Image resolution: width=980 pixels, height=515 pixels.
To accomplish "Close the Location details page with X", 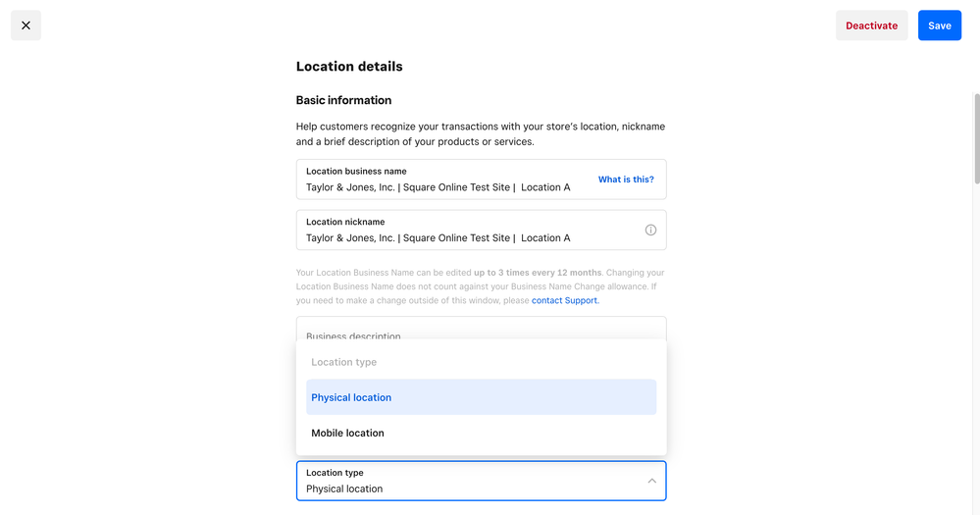I will pyautogui.click(x=26, y=26).
